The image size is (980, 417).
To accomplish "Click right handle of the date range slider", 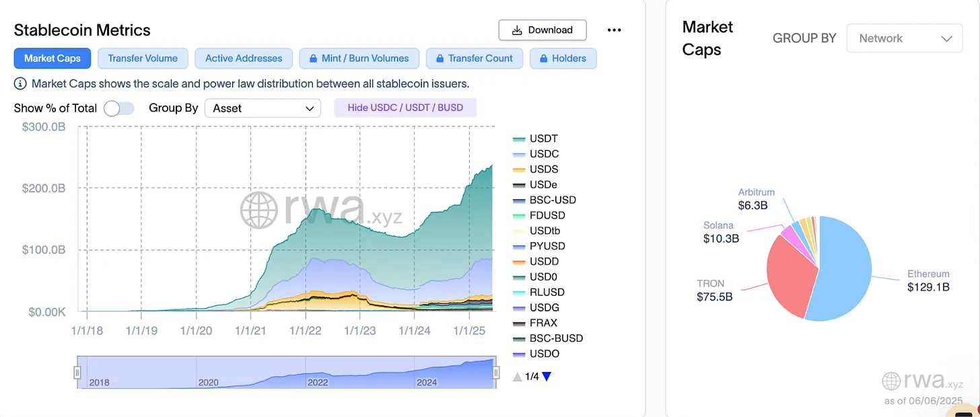I will (x=496, y=373).
